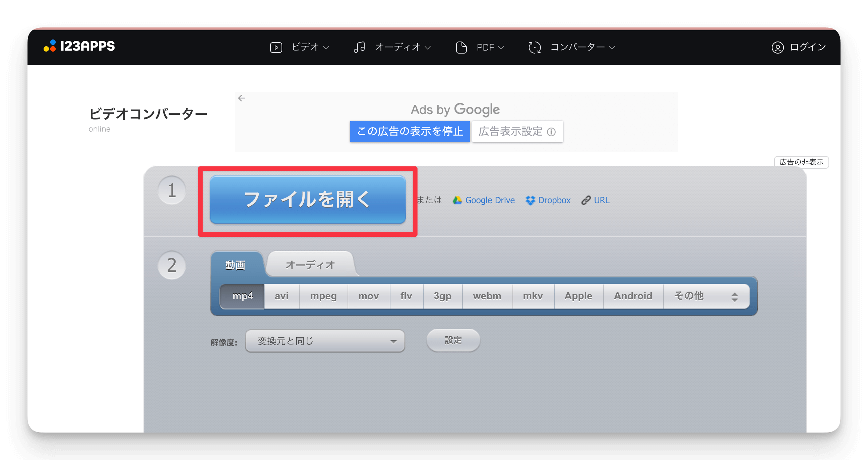Click the ビデオコンバーター heading
This screenshot has height=460, width=868.
[148, 114]
